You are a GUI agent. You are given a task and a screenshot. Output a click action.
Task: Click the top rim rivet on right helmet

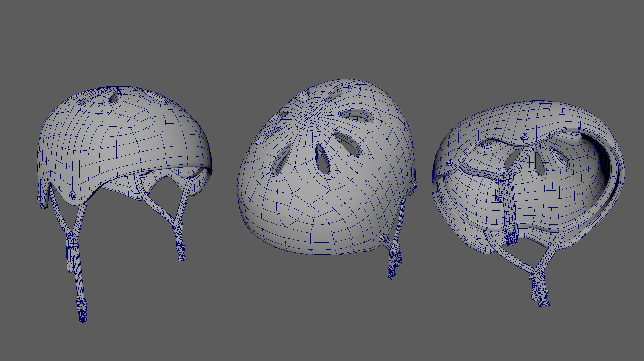[524, 136]
